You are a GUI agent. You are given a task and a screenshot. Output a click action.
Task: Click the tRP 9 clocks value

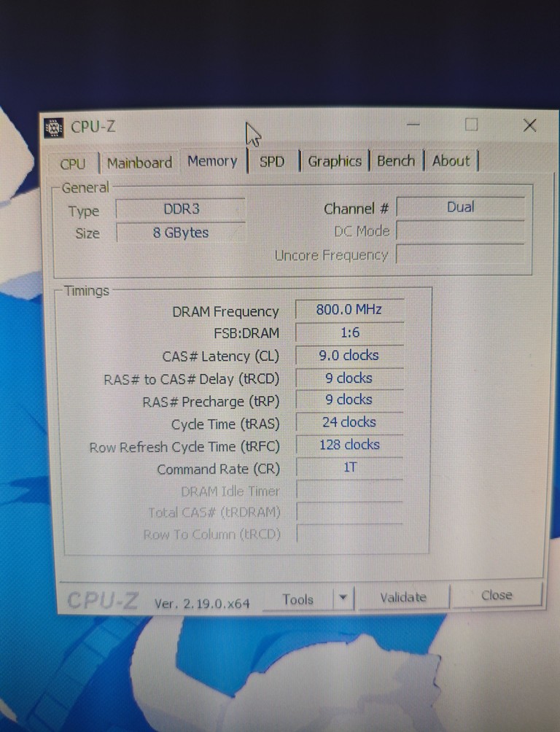coord(349,400)
